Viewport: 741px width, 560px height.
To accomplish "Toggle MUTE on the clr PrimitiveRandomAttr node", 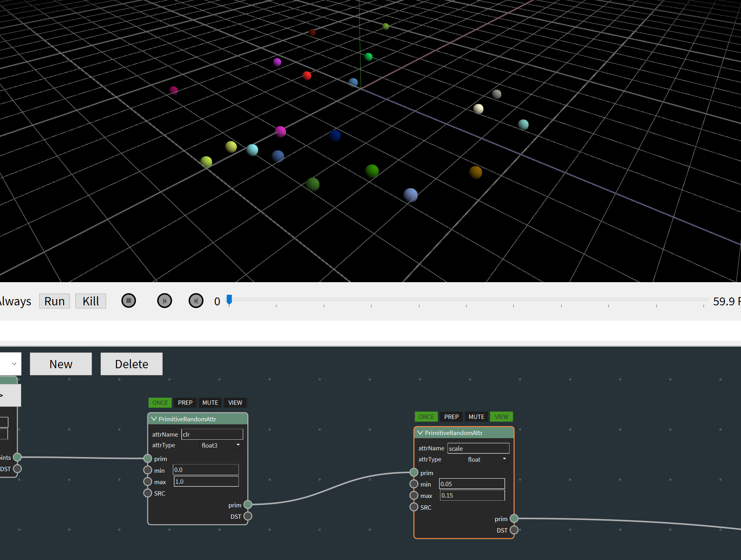I will (x=210, y=402).
